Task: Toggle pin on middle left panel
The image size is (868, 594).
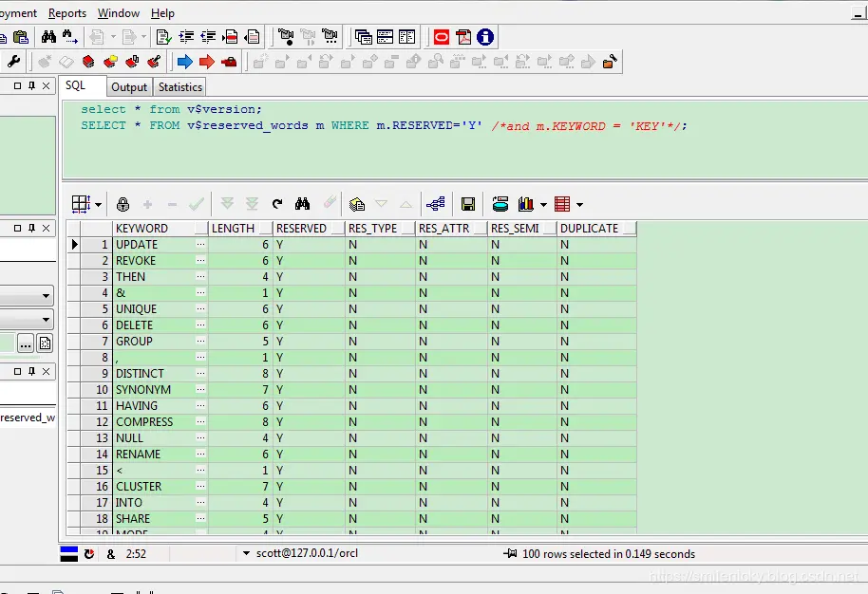Action: [x=31, y=228]
